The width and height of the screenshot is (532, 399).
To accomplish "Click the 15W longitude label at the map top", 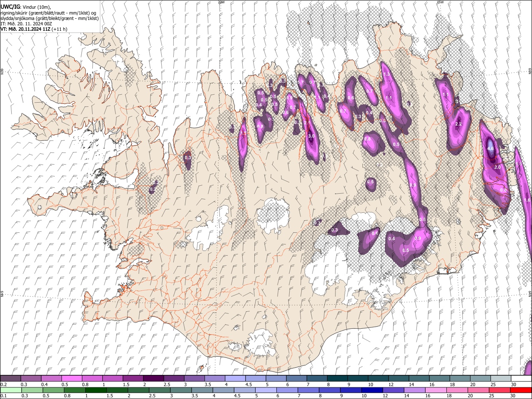I will click(440, 2).
